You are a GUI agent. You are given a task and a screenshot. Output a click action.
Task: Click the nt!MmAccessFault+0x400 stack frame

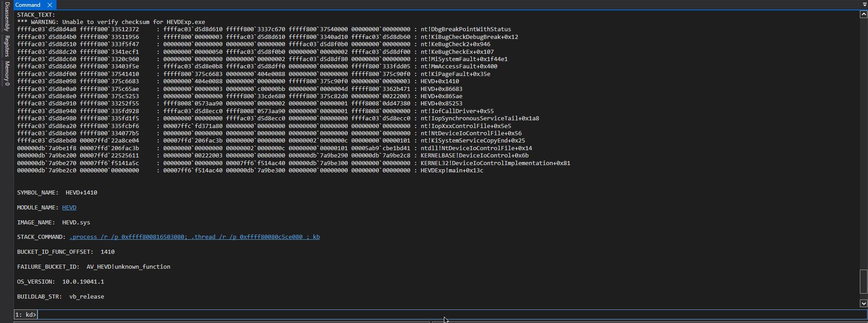click(459, 66)
